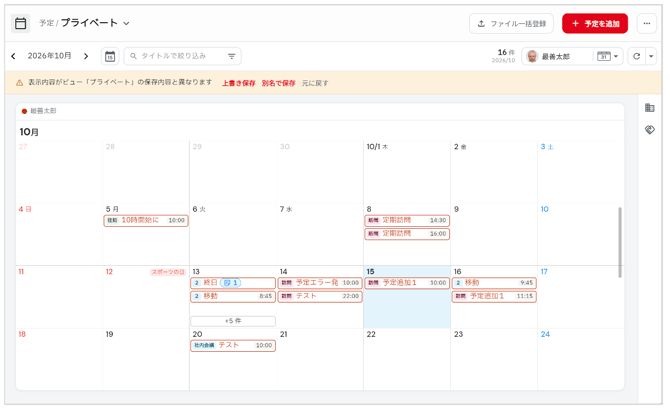The width and height of the screenshot is (670, 410).
Task: Click the warning triangle icon in banner
Action: [19, 83]
